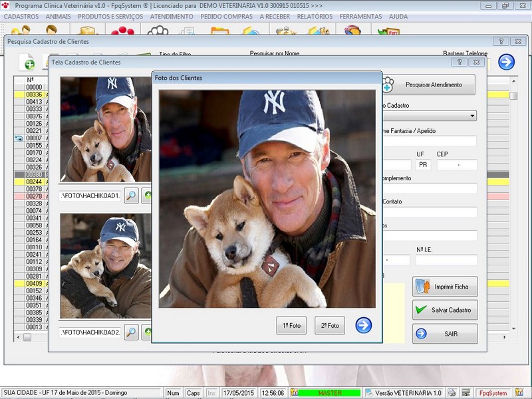Click the large client photo preview
This screenshot has width=532, height=399.
267,199
